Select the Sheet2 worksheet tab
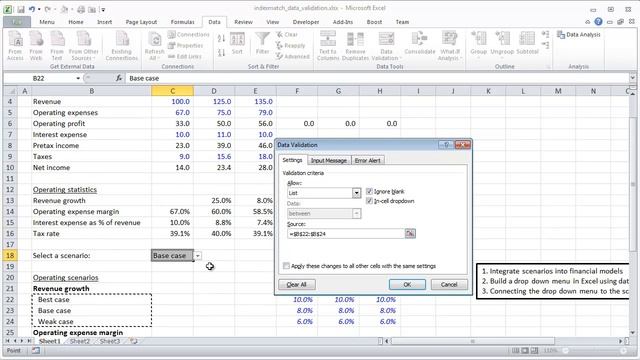 click(80, 341)
